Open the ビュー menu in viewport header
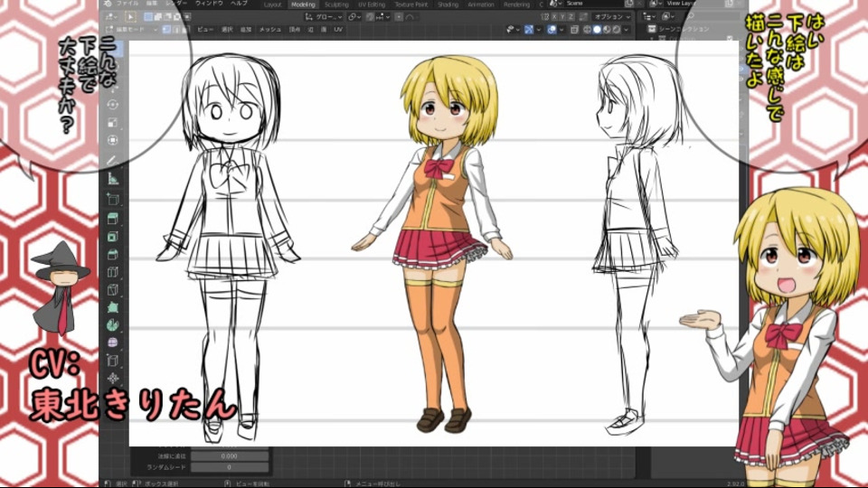Image resolution: width=868 pixels, height=488 pixels. tap(205, 29)
